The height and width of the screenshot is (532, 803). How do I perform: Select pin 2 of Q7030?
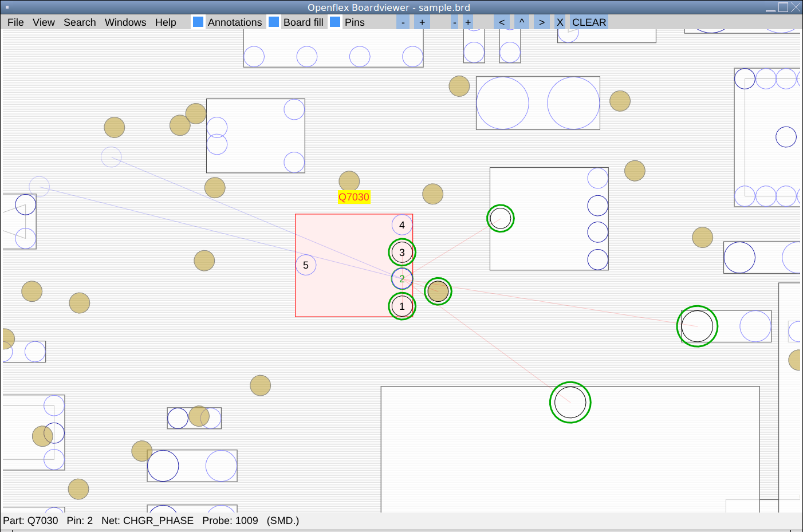pos(402,279)
